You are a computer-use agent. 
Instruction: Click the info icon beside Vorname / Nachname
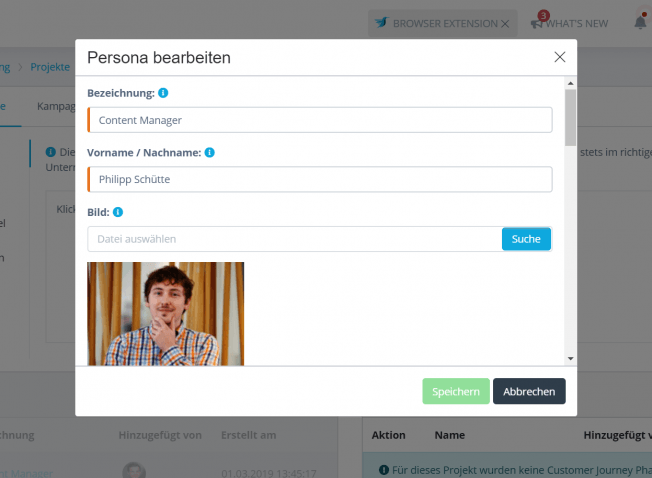[210, 153]
